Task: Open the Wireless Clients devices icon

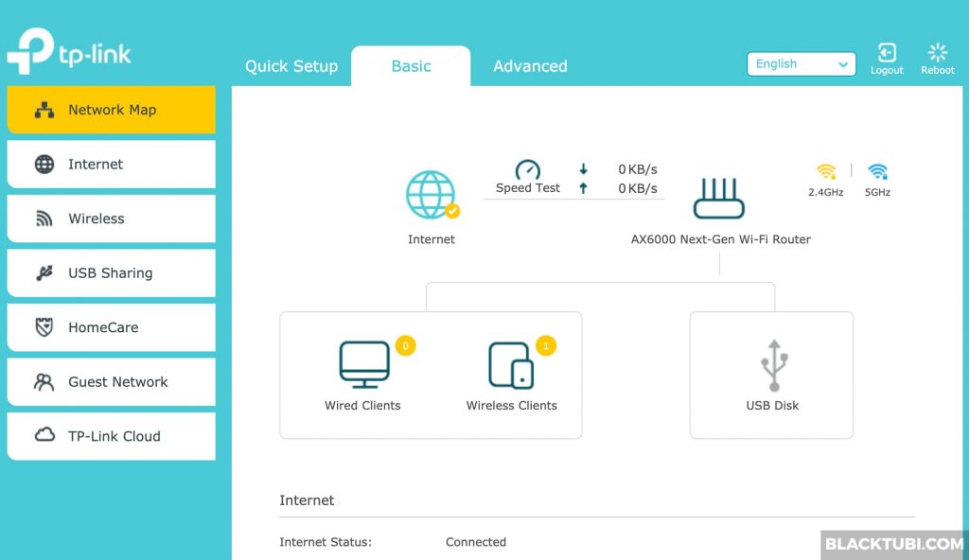Action: 511,365
